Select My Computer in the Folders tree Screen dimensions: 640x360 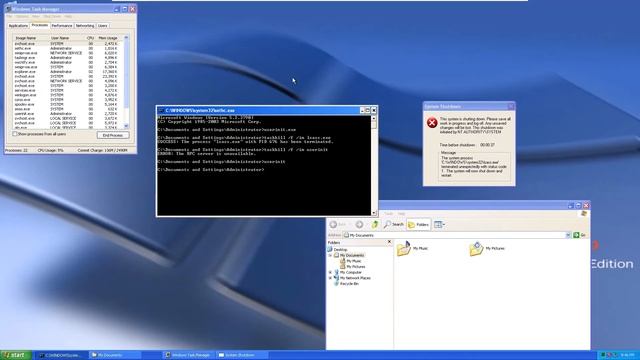coord(351,272)
